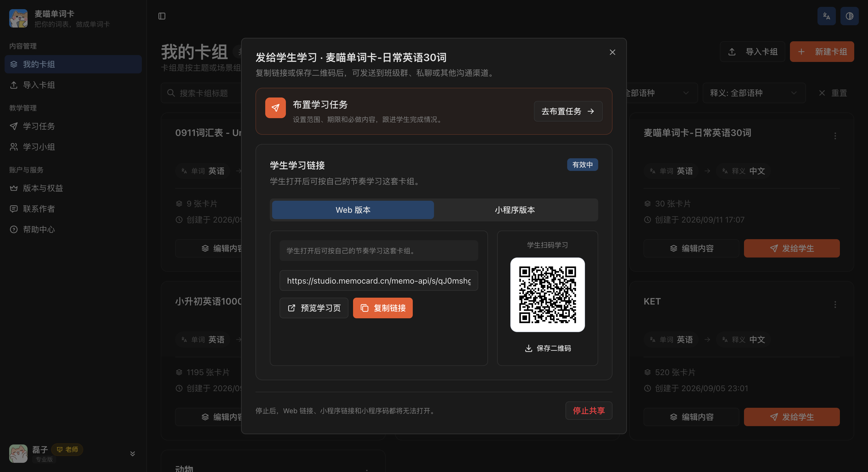Click 编辑内容 on KET card
This screenshot has height=472, width=868.
pyautogui.click(x=691, y=417)
